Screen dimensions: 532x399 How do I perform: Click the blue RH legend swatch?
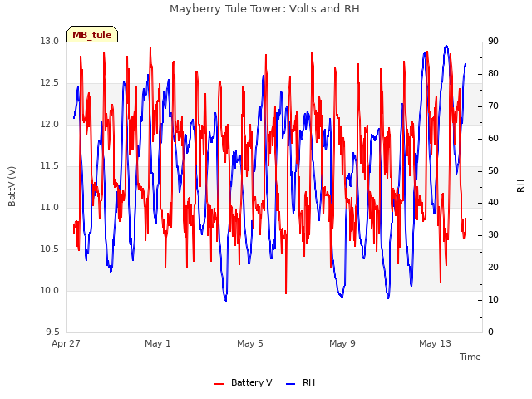291,384
